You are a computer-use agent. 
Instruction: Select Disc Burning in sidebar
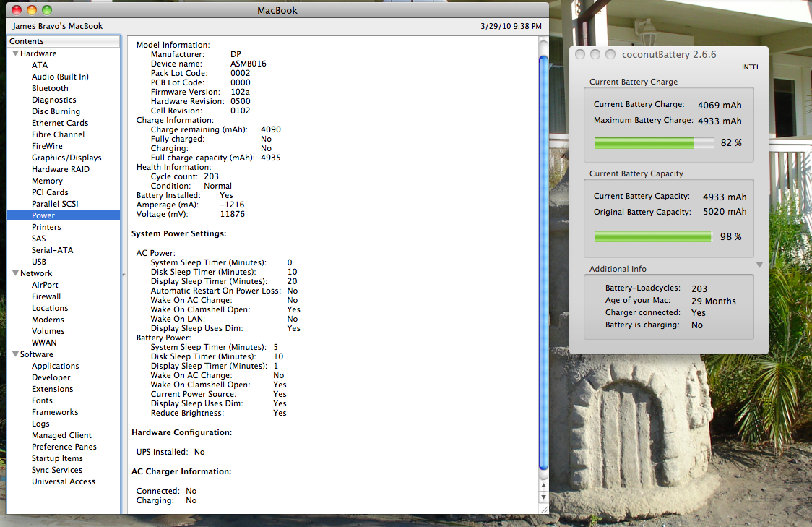click(x=56, y=111)
